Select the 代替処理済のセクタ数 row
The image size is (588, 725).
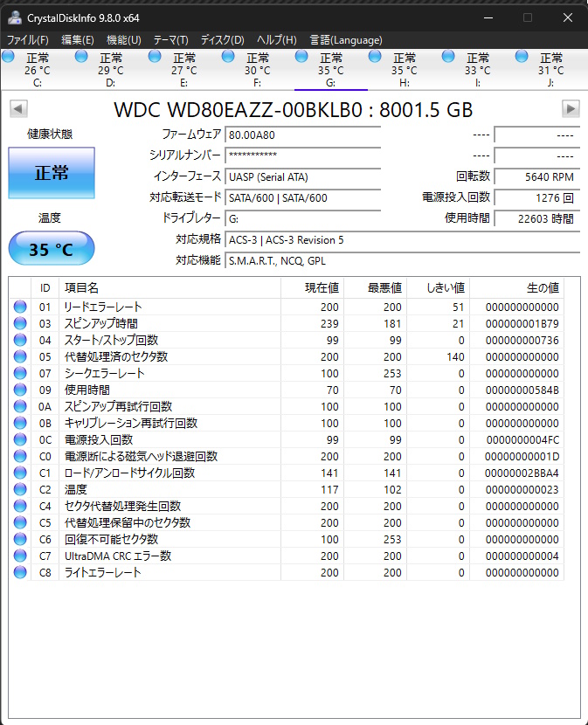[x=169, y=357]
